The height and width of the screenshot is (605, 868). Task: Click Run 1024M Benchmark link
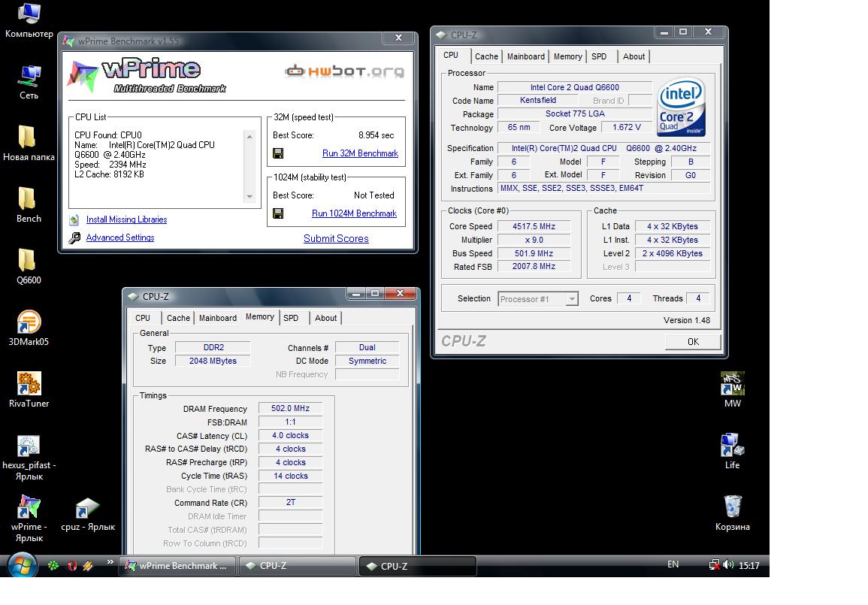[354, 213]
